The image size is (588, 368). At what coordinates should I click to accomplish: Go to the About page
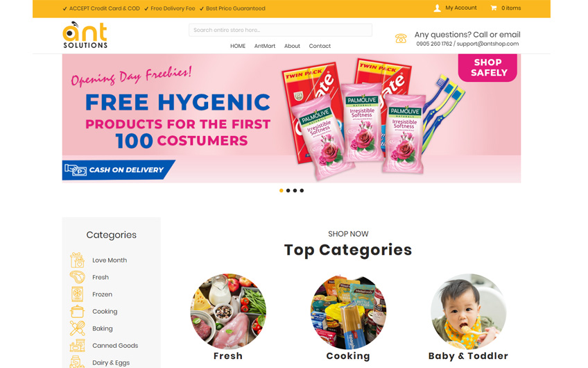point(292,46)
